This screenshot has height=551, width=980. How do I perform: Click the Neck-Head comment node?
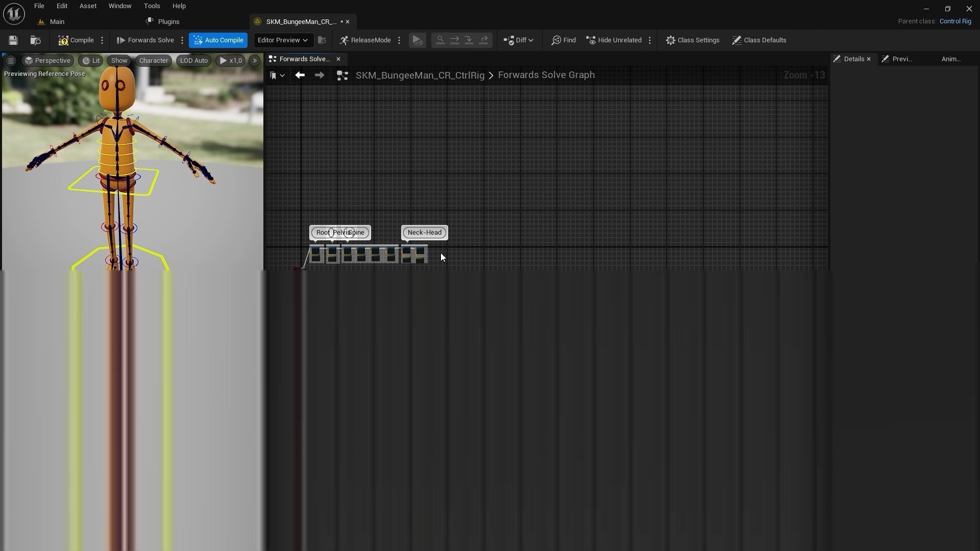424,233
